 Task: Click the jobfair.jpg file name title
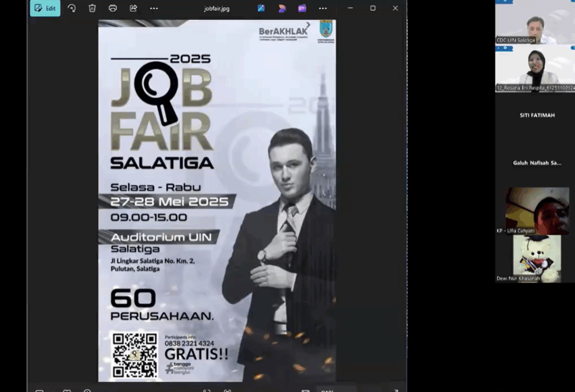[216, 8]
